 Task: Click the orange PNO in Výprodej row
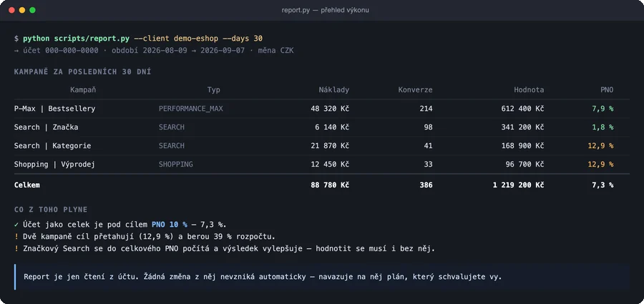click(x=601, y=164)
